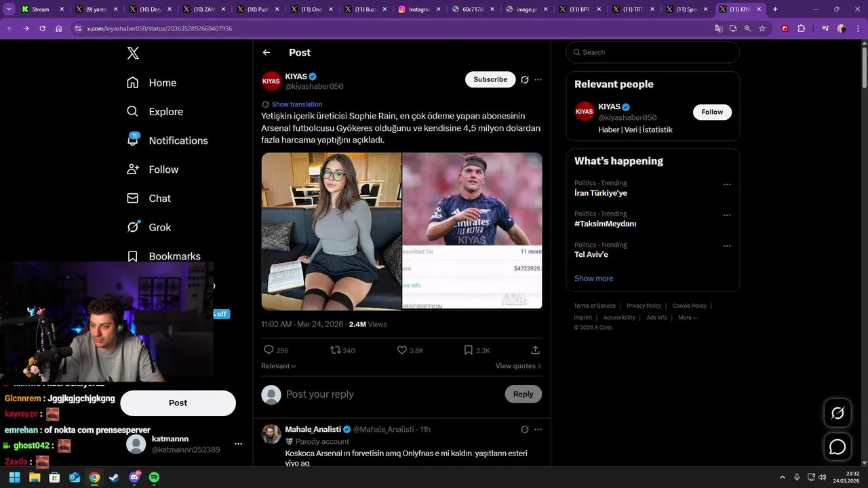This screenshot has width=868, height=488.
Task: Open floating Grok button at bottom right
Action: (837, 413)
